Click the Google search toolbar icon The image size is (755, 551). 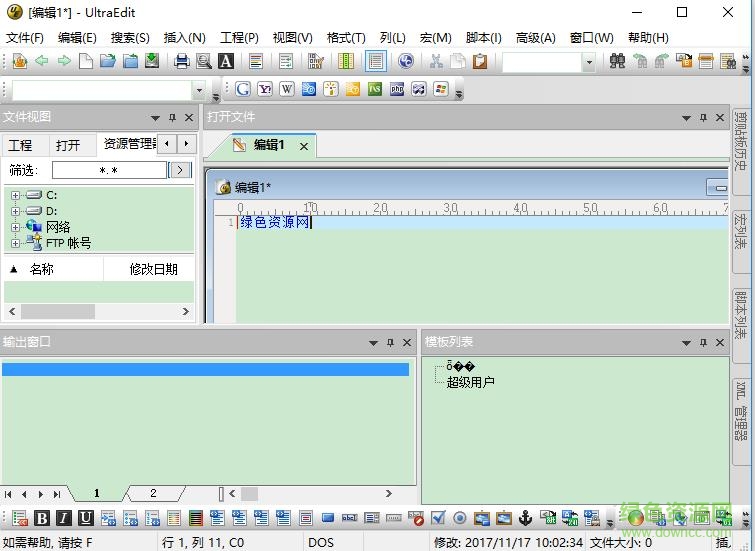243,89
